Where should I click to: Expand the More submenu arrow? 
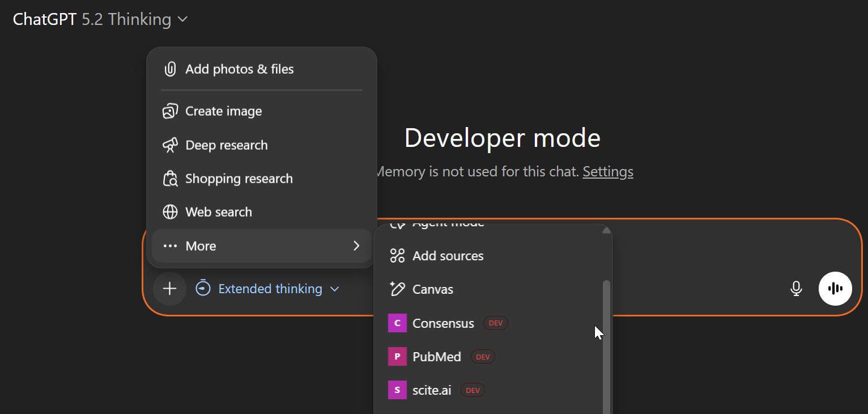tap(356, 246)
